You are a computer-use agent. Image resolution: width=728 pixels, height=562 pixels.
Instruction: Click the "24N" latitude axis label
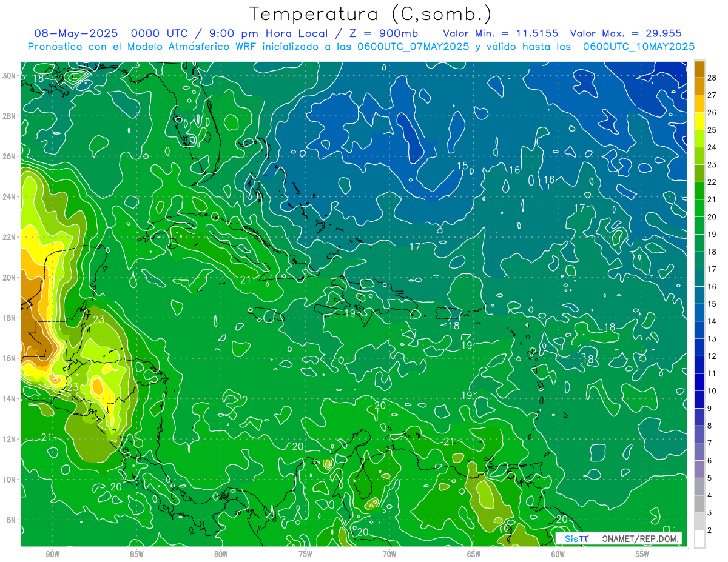9,196
